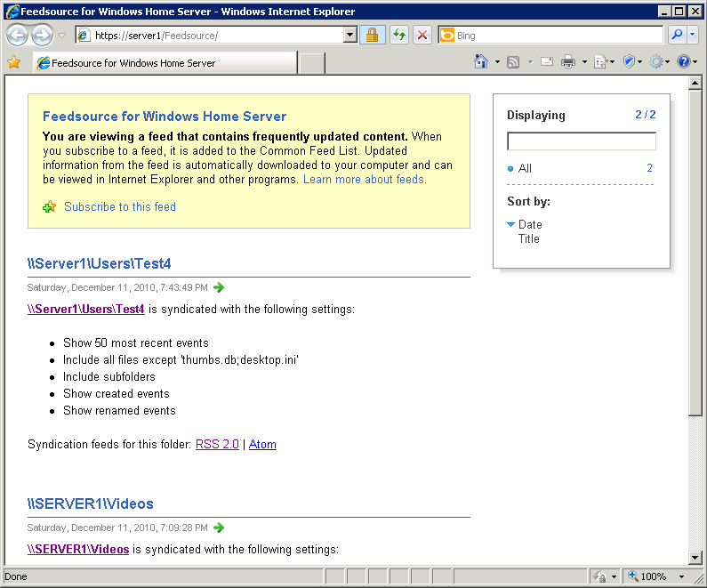The image size is (707, 588).
Task: Refresh the page with green arrows icon
Action: (399, 36)
